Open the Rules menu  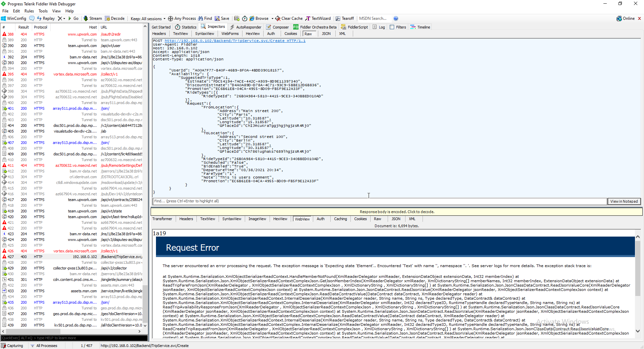29,11
